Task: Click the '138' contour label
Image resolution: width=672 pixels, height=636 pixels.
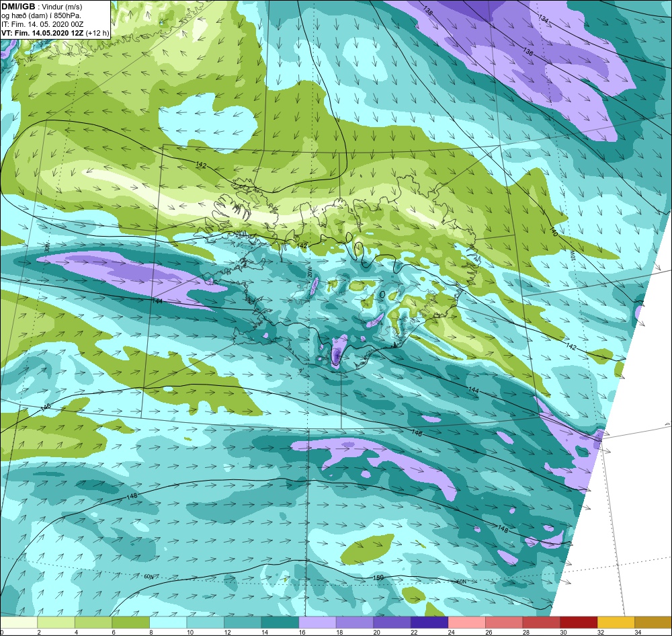Action: (427, 11)
